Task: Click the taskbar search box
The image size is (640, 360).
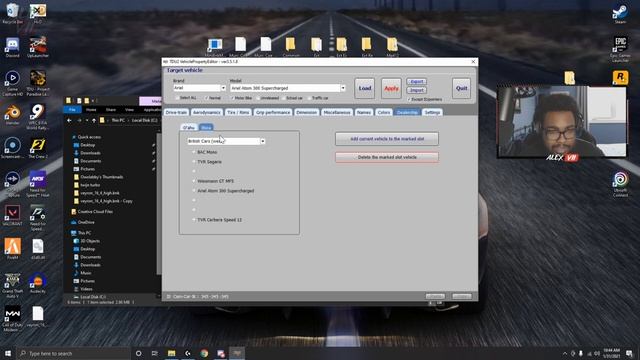Action: 73,353
